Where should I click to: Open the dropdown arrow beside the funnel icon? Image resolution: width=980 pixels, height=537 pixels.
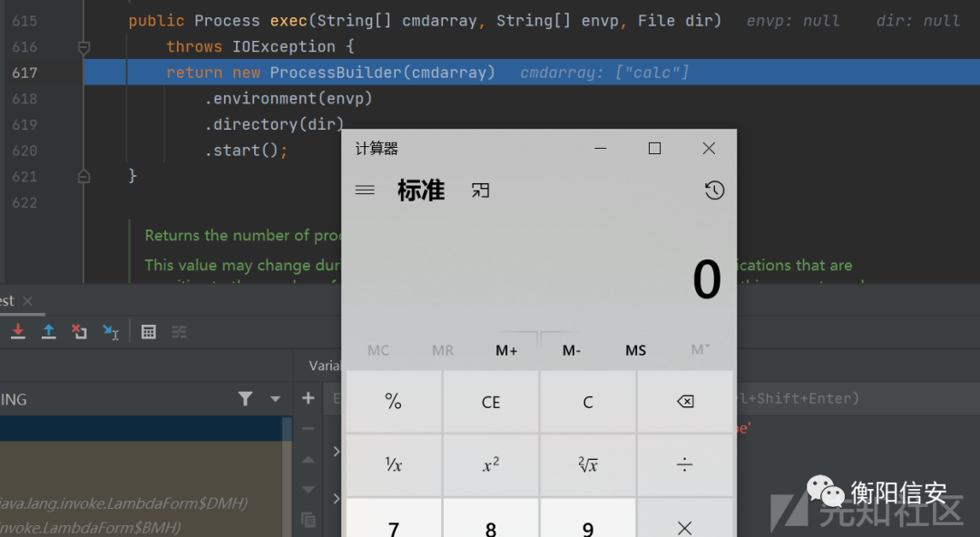coord(275,399)
